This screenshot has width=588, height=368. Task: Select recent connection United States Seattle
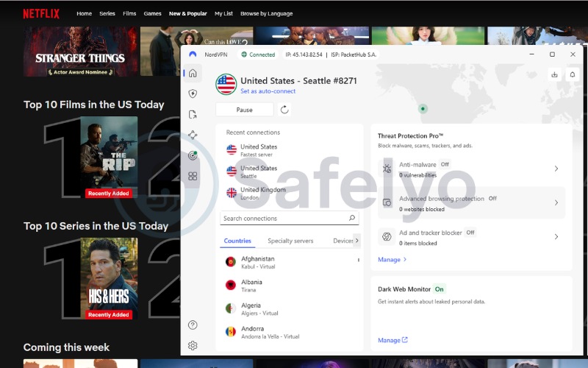coord(289,171)
